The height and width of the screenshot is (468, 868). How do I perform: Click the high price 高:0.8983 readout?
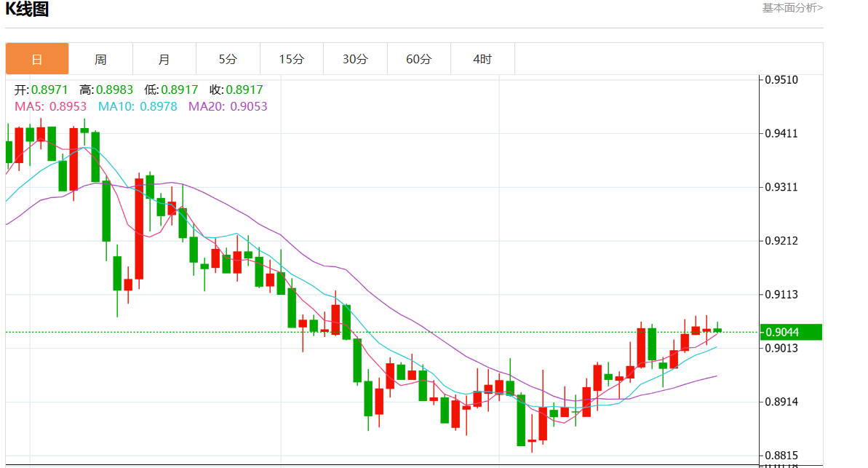click(106, 90)
